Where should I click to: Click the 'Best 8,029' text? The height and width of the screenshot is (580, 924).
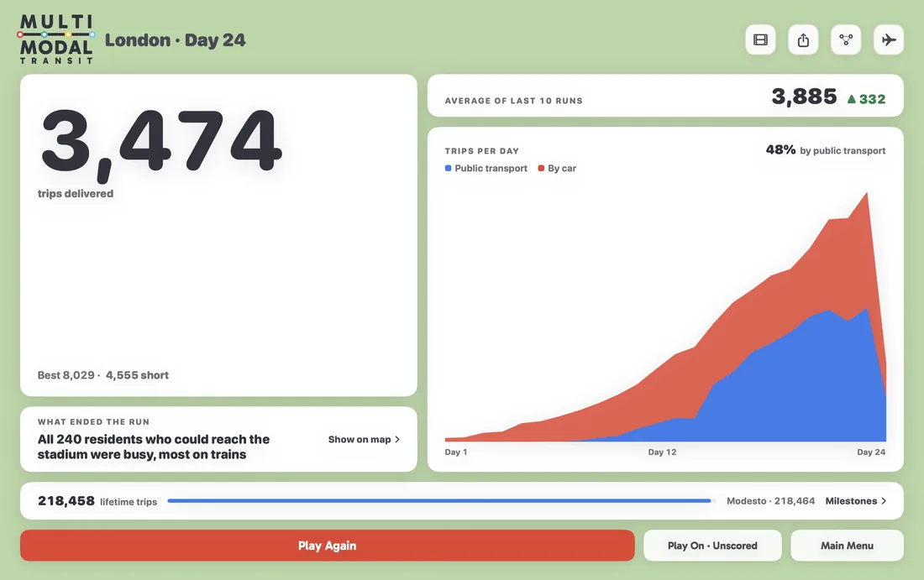tap(66, 375)
